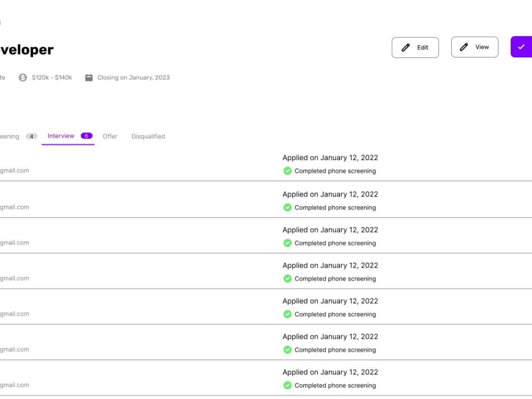Click the fifth row's green check icon
Image resolution: width=532 pixels, height=399 pixels.
click(287, 314)
